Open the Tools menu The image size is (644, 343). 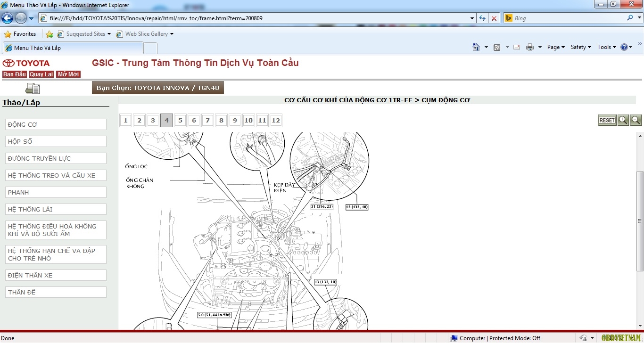pos(607,47)
